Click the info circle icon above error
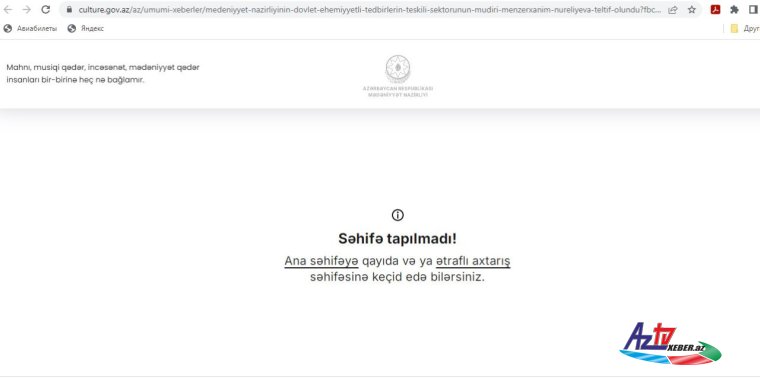The width and height of the screenshot is (760, 378). point(397,215)
